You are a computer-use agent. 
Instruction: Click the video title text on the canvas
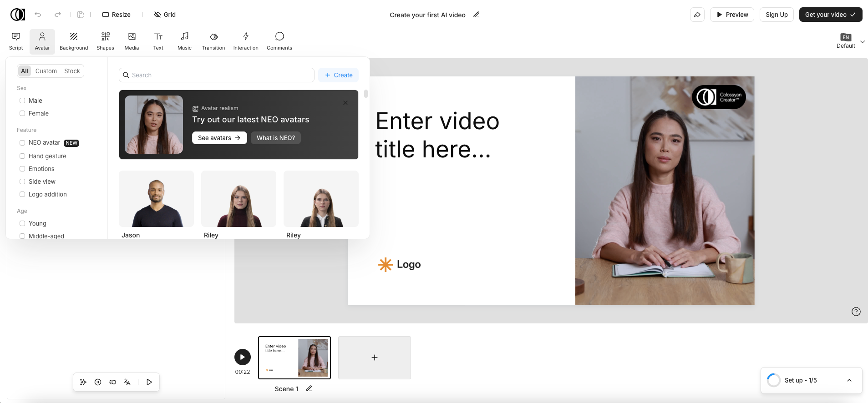point(437,135)
